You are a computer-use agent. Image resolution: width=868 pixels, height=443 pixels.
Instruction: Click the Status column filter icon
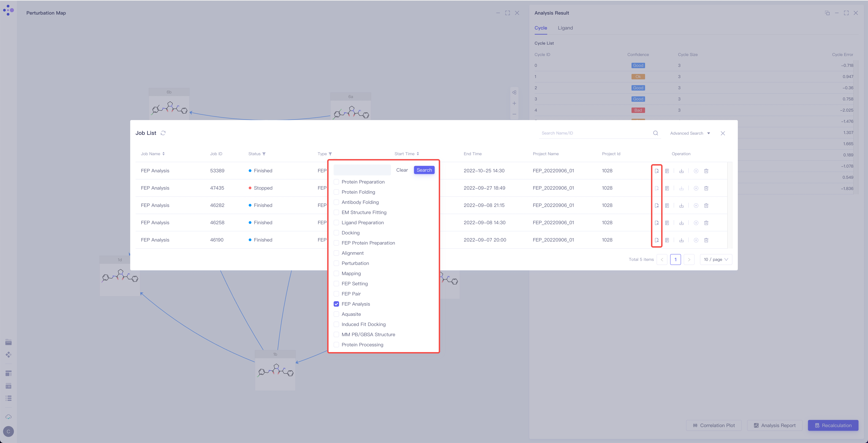(x=264, y=154)
